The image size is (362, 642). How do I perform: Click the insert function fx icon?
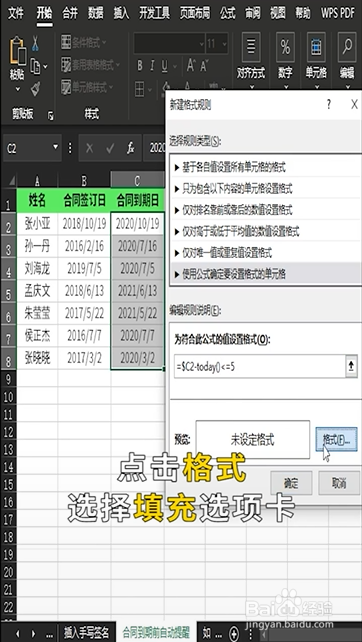(x=131, y=148)
